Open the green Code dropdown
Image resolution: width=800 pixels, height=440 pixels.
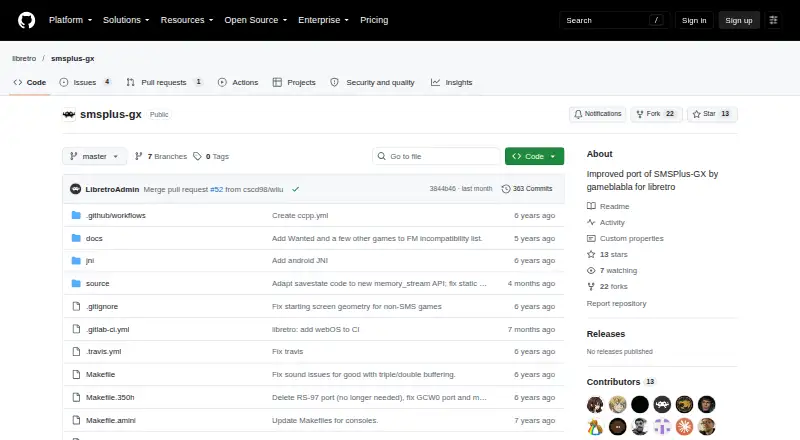pyautogui.click(x=534, y=156)
